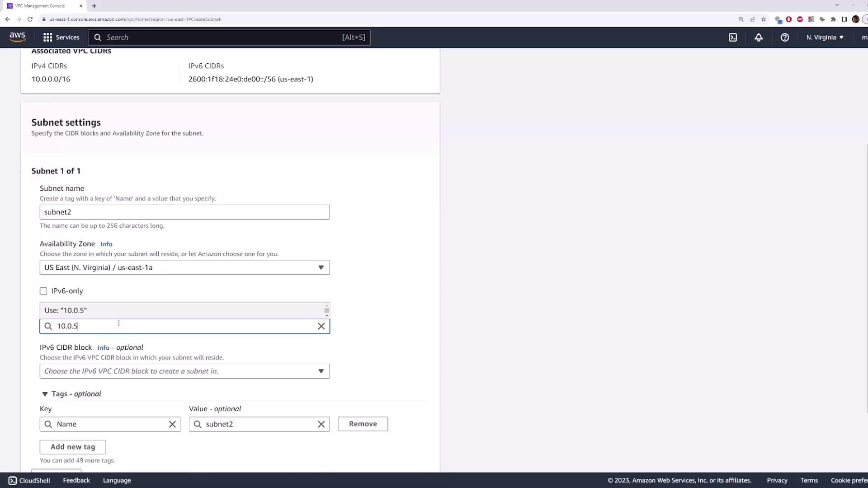Open the CloudShell icon in top navigation
The width and height of the screenshot is (868, 488).
[733, 38]
